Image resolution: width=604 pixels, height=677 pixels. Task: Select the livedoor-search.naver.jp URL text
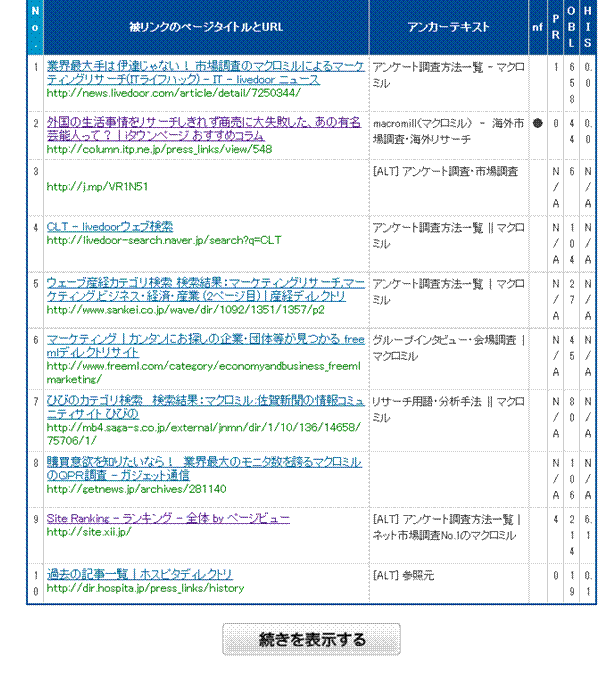[x=164, y=240]
